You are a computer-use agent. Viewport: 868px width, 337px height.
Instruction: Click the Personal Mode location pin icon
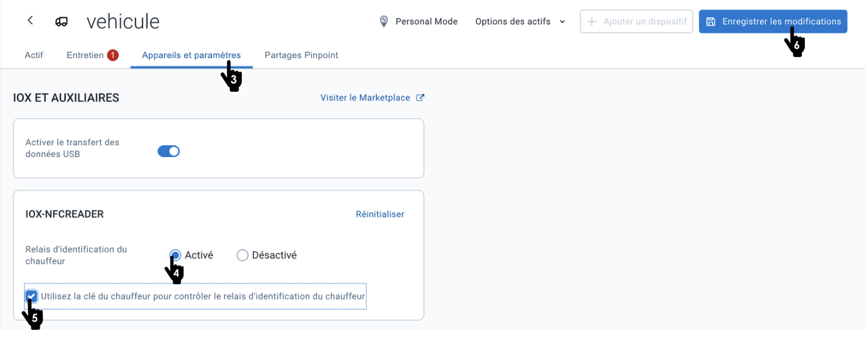384,22
